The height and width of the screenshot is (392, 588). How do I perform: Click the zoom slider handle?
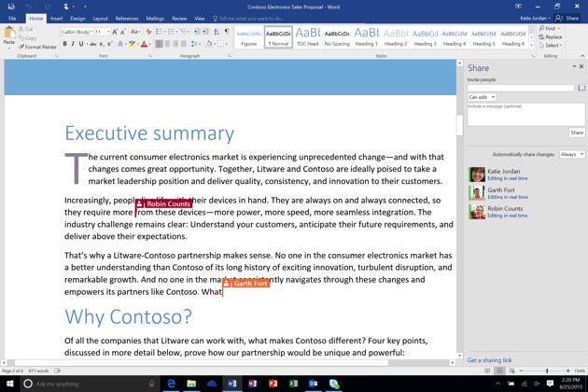[547, 371]
